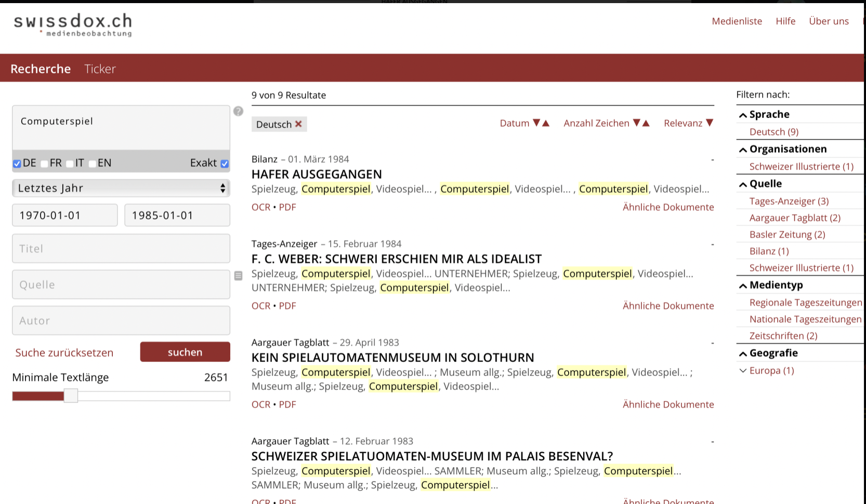
Task: Sort by Datum descending arrow
Action: click(536, 123)
